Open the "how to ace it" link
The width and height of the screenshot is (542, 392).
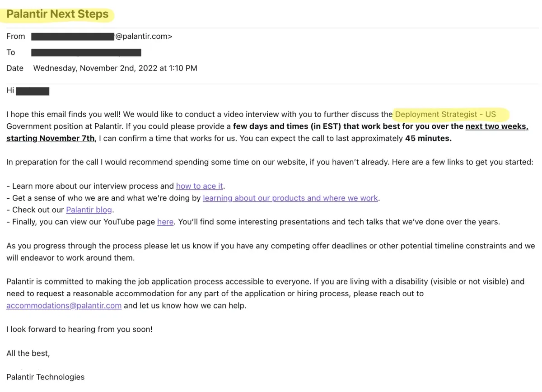point(199,186)
